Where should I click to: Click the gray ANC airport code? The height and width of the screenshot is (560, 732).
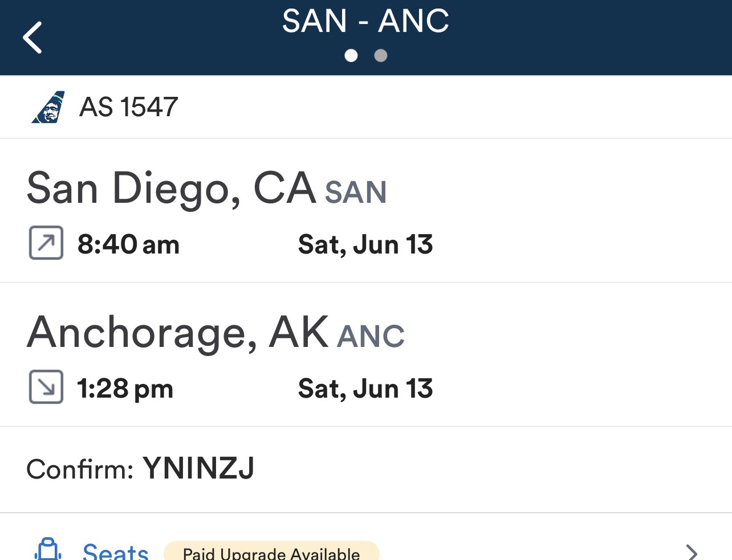coord(371,336)
